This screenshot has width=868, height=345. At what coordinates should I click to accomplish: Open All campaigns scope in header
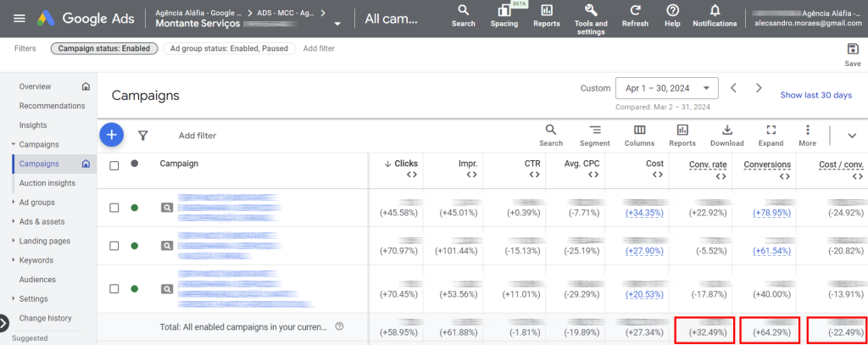(x=391, y=19)
